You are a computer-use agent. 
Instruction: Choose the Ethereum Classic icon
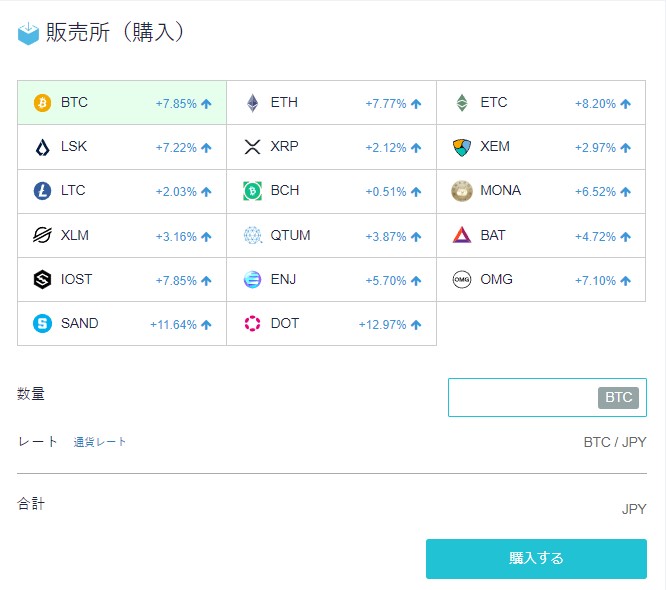[462, 103]
